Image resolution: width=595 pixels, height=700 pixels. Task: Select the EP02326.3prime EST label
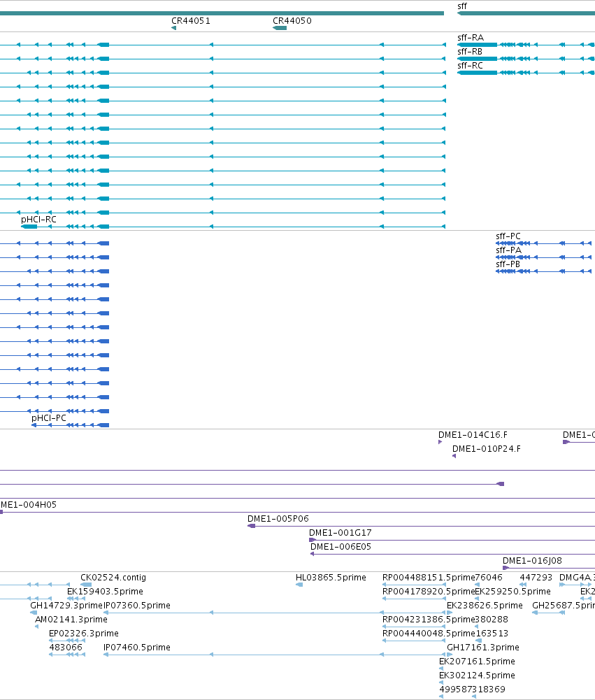[x=84, y=634]
